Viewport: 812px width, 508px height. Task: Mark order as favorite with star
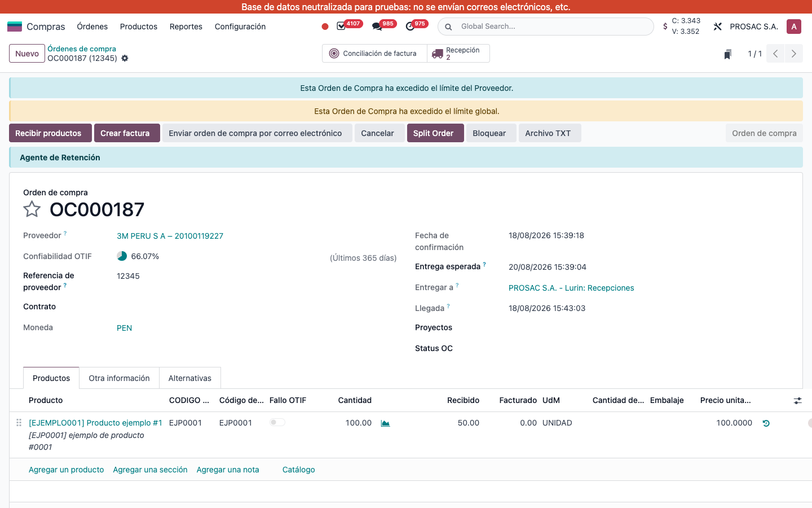pyautogui.click(x=32, y=209)
